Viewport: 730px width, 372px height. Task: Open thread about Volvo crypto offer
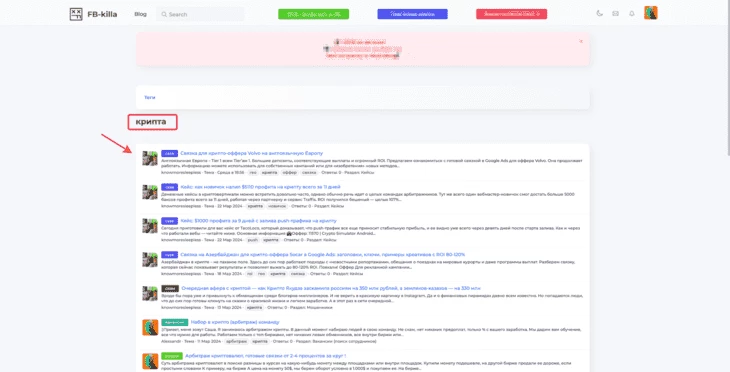click(x=251, y=153)
